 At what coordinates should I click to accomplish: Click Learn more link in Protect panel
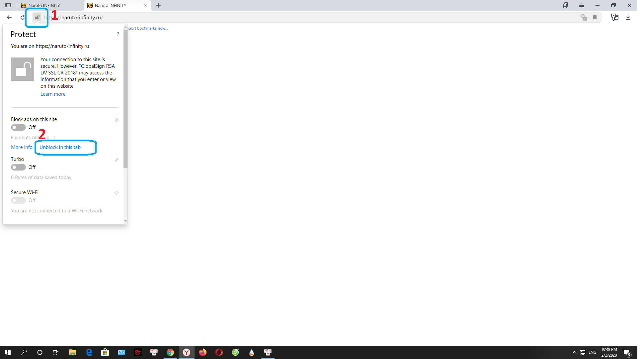coord(53,94)
